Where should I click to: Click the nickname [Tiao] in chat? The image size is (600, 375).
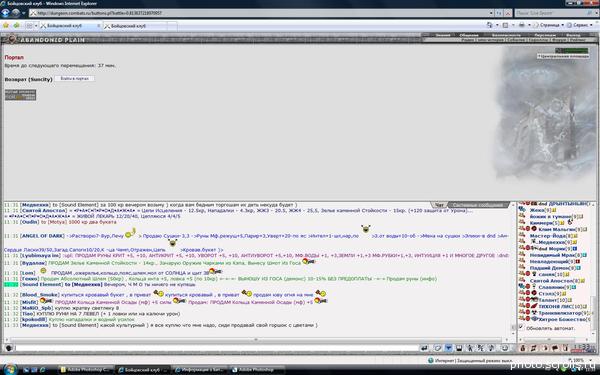coord(28,314)
